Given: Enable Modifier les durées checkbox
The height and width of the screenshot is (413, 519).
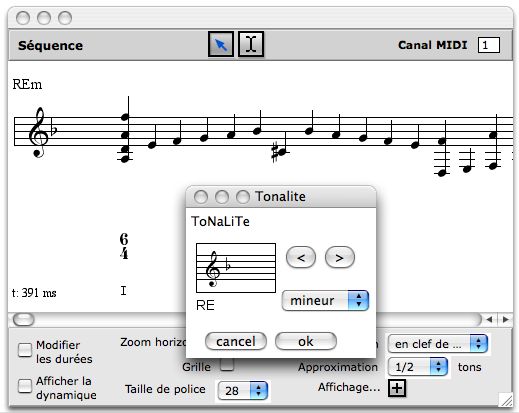Looking at the screenshot, I should click(x=25, y=350).
